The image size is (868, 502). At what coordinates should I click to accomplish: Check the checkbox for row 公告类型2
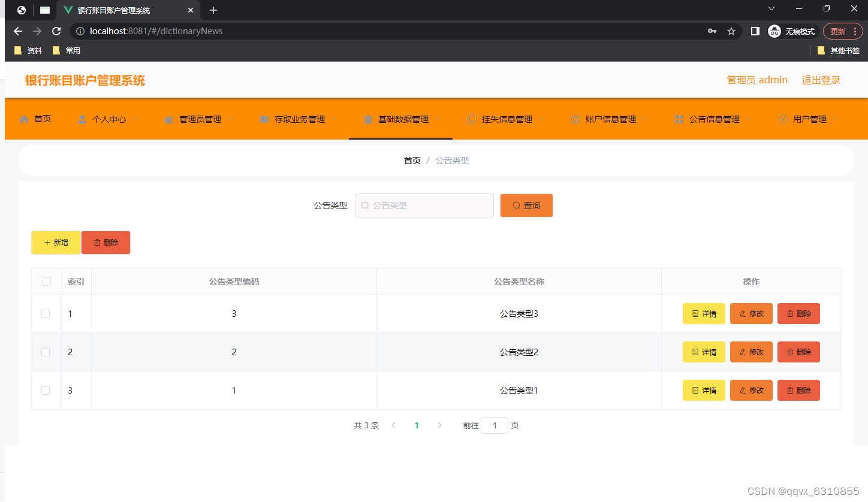[46, 352]
